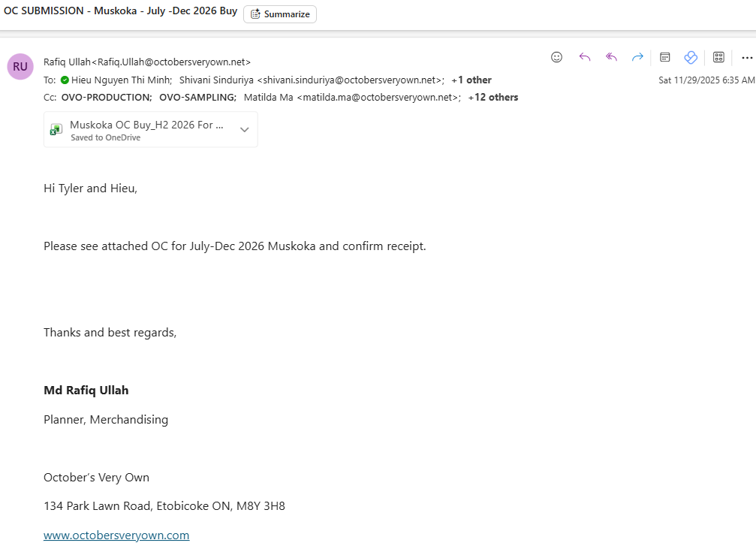This screenshot has height=549, width=756.
Task: React to the email with an emoji
Action: [x=556, y=57]
